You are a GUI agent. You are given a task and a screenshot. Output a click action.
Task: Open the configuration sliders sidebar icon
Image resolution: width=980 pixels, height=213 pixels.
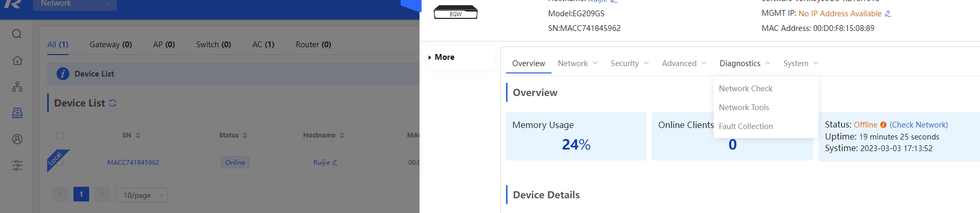(17, 166)
